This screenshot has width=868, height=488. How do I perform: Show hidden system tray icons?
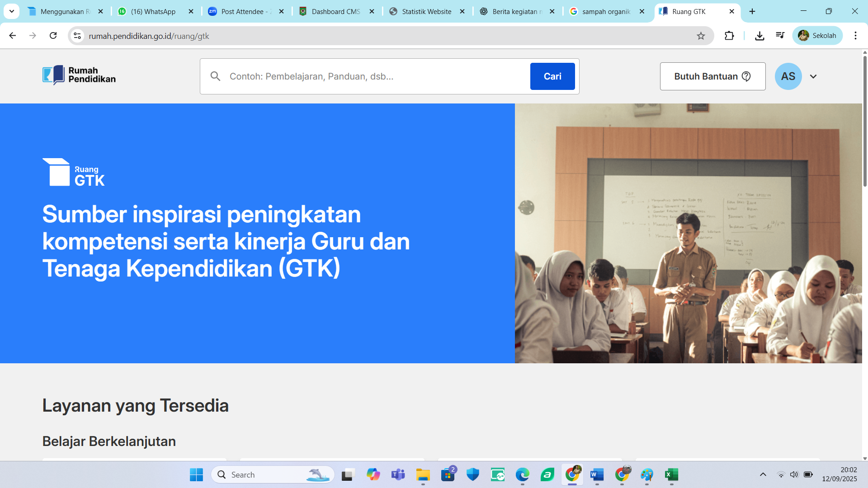[763, 474]
